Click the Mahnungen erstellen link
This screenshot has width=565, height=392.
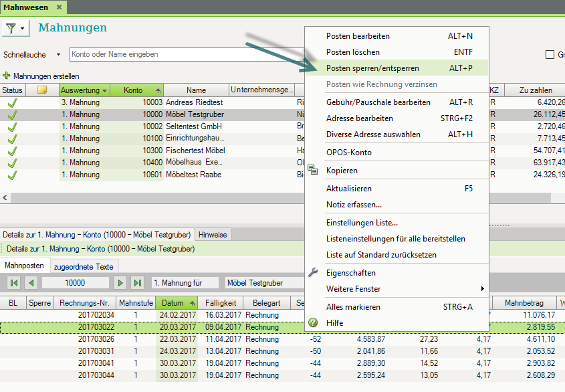pos(46,76)
